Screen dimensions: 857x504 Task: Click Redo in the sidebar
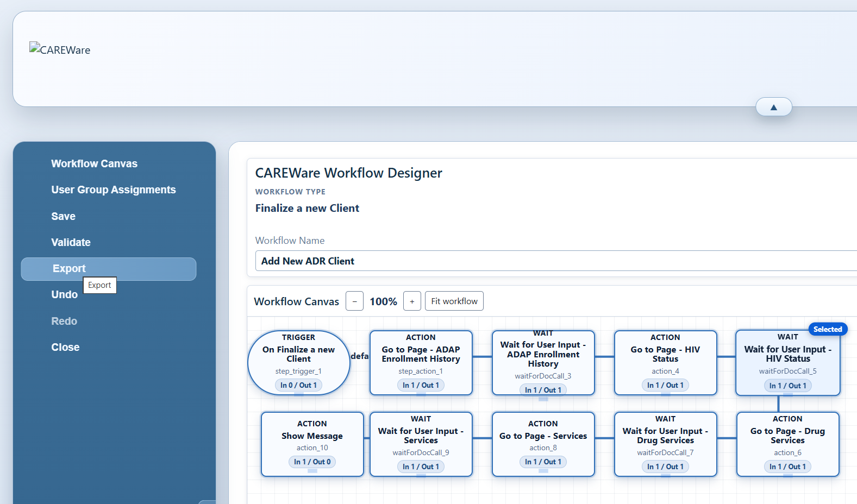(x=64, y=321)
